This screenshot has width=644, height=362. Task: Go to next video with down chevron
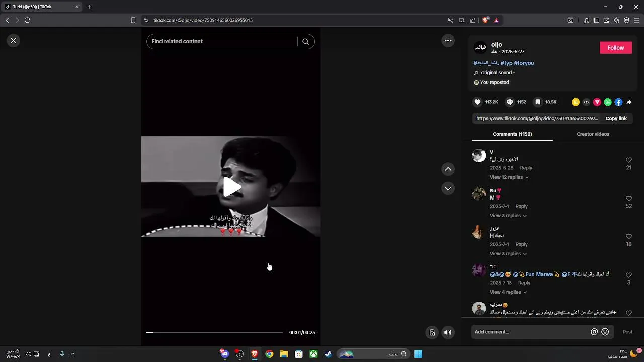click(448, 188)
